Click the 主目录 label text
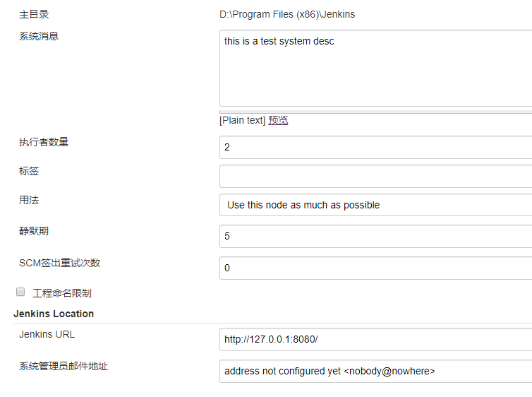This screenshot has height=397, width=532. coord(34,14)
